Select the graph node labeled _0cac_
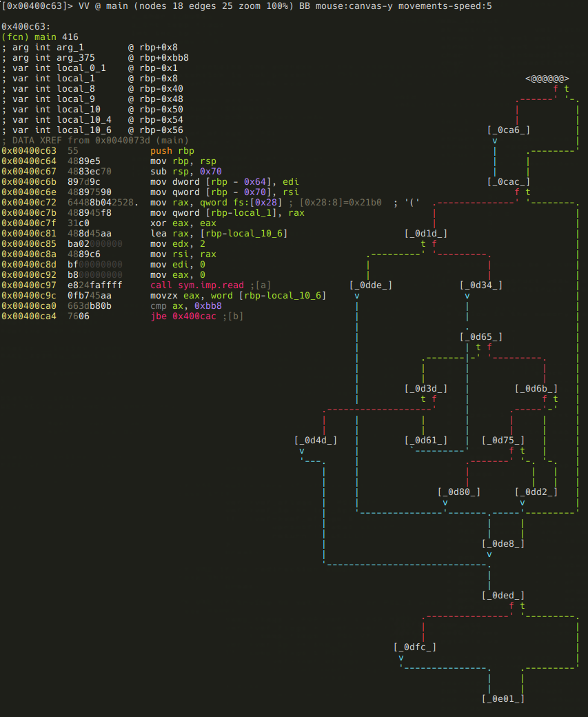Image resolution: width=588 pixels, height=717 pixels. (x=509, y=181)
